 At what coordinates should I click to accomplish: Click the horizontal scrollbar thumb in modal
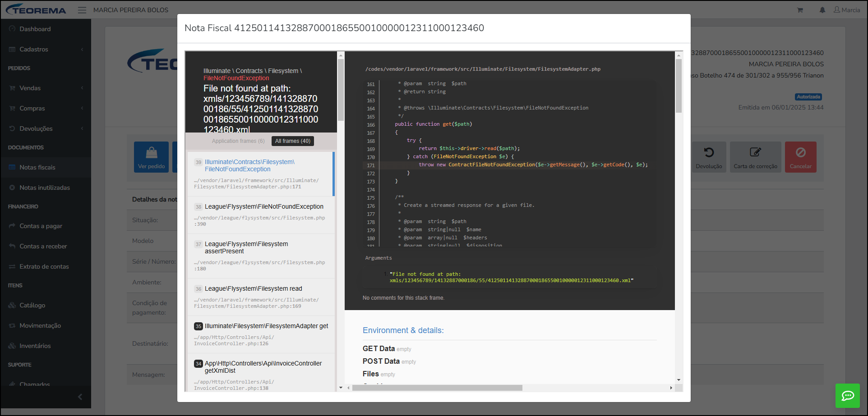[x=437, y=388]
